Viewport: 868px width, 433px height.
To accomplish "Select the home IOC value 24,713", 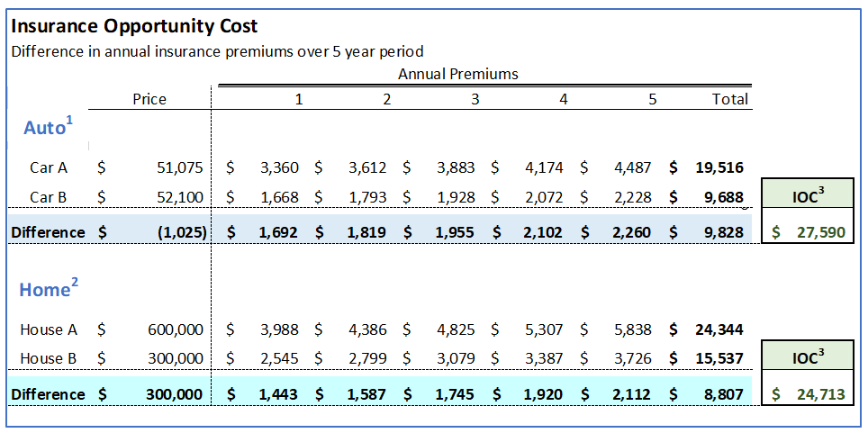I will 820,394.
